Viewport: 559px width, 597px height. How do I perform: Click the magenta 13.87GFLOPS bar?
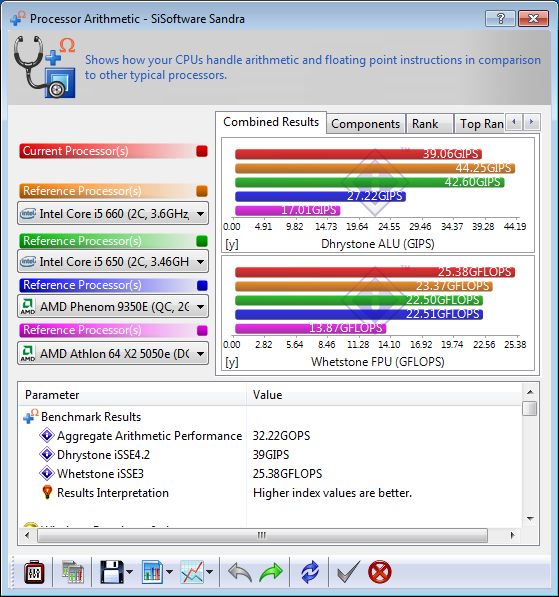(311, 328)
